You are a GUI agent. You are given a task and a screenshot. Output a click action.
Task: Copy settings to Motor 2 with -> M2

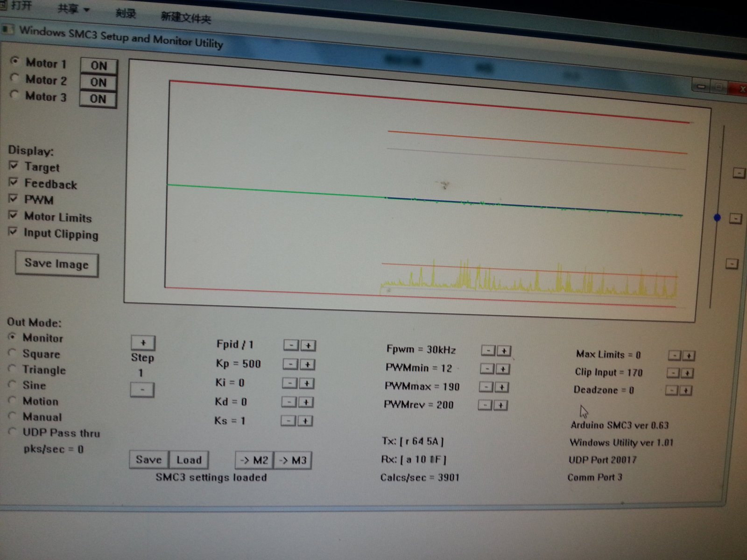coord(254,461)
